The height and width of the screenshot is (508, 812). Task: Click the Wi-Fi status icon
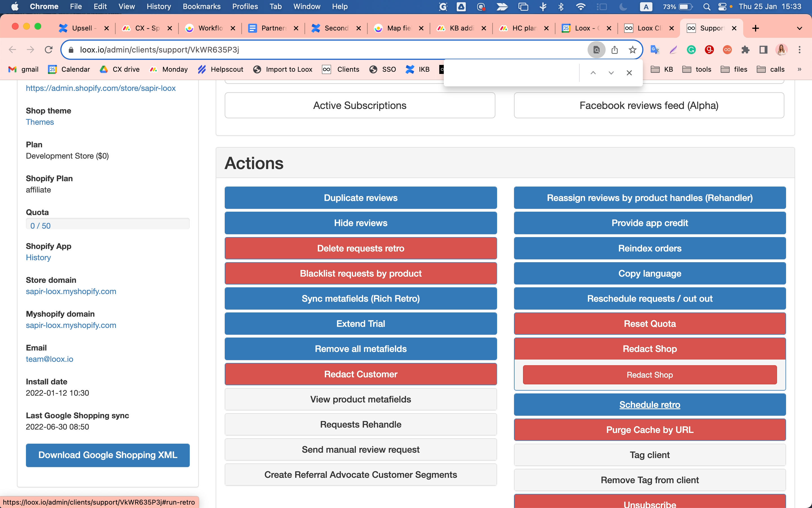581,7
